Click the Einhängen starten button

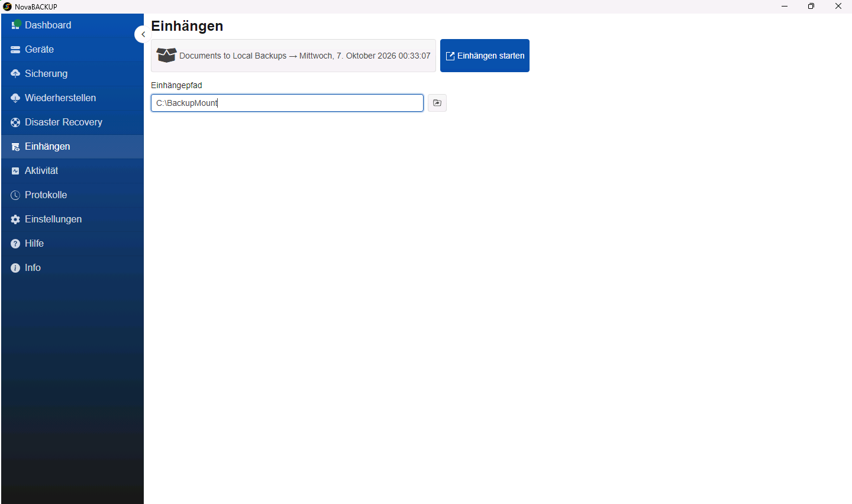click(485, 56)
